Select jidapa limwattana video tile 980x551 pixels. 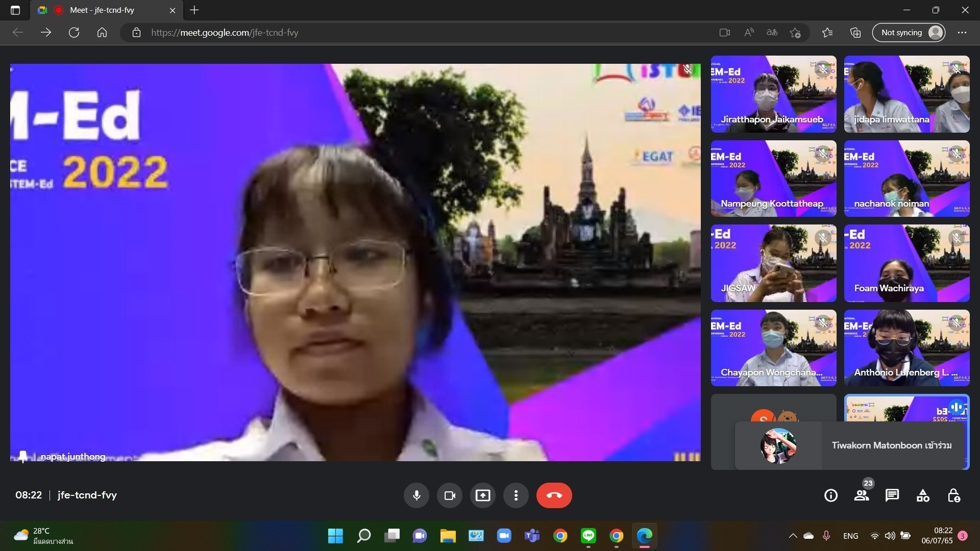[907, 94]
